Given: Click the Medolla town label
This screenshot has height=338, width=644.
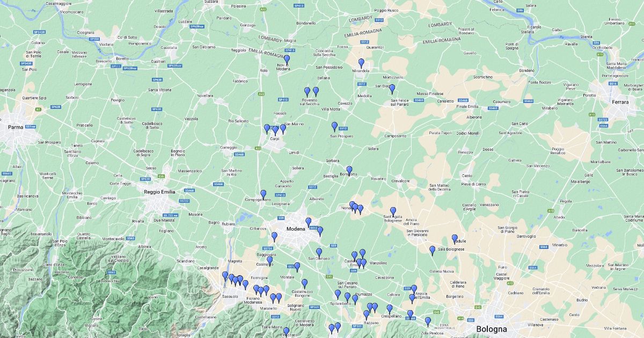Looking at the screenshot, I should [x=364, y=96].
